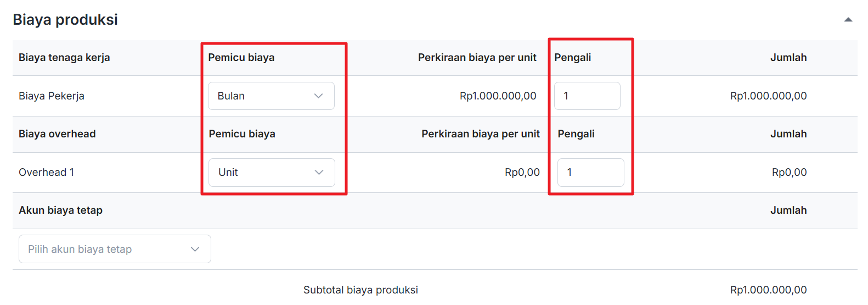Select the Biaya overhead header label
The image size is (868, 305).
pyautogui.click(x=57, y=134)
